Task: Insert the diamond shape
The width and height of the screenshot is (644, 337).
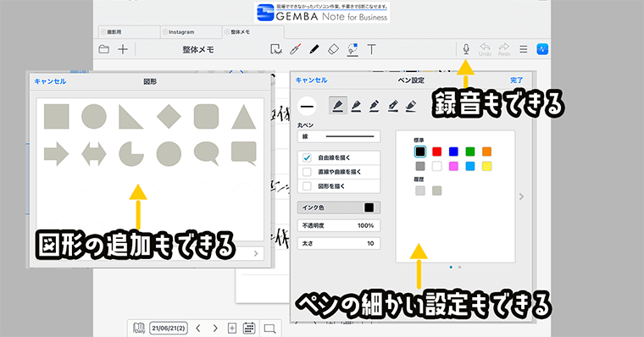Action: tap(169, 117)
